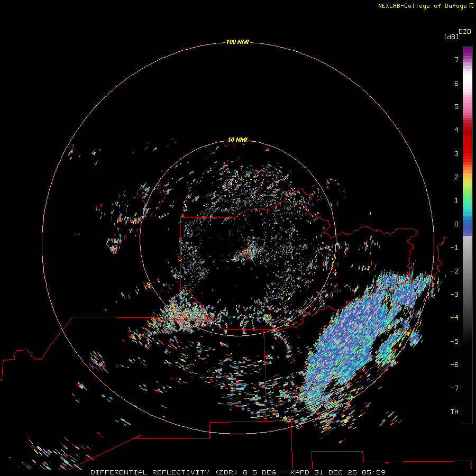Click the 0 value on the color scale
The width and height of the screenshot is (476, 476).
(456, 224)
